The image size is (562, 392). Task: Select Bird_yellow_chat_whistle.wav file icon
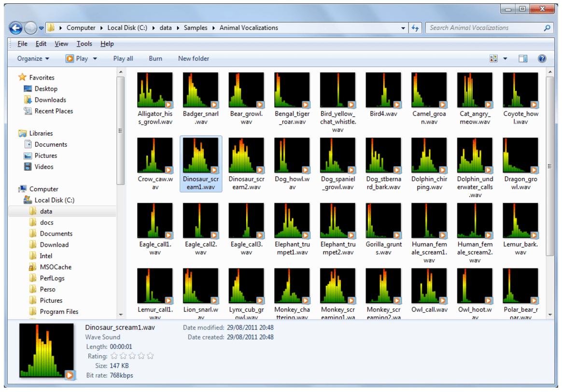pyautogui.click(x=337, y=90)
